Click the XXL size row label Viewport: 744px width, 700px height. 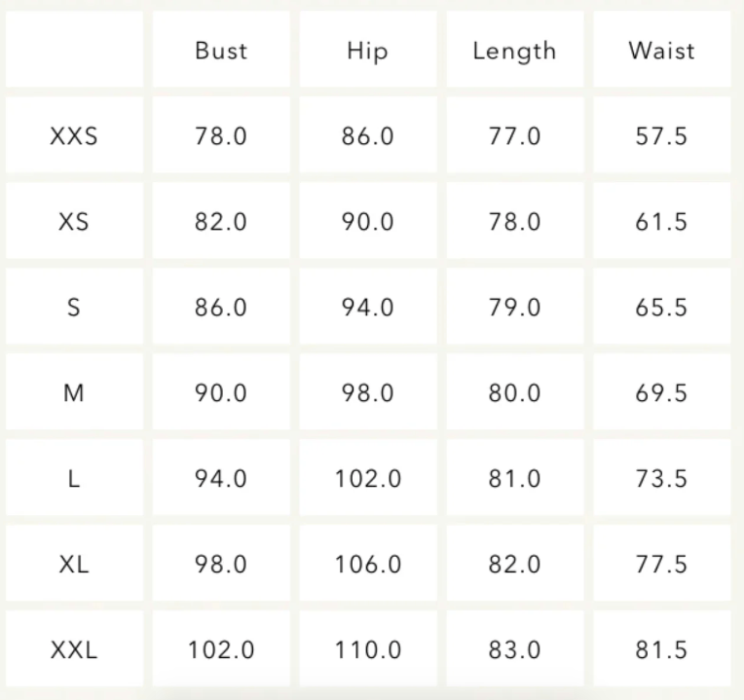tap(74, 650)
